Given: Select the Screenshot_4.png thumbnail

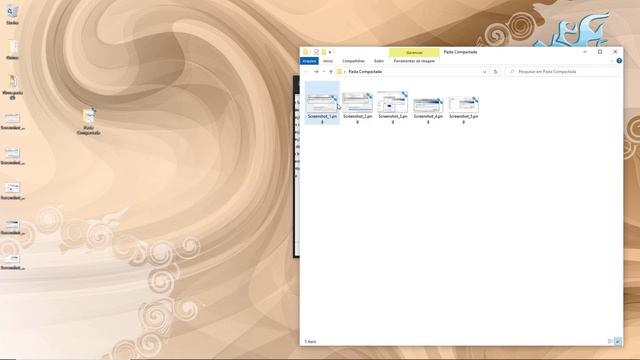Looking at the screenshot, I should coord(428,105).
